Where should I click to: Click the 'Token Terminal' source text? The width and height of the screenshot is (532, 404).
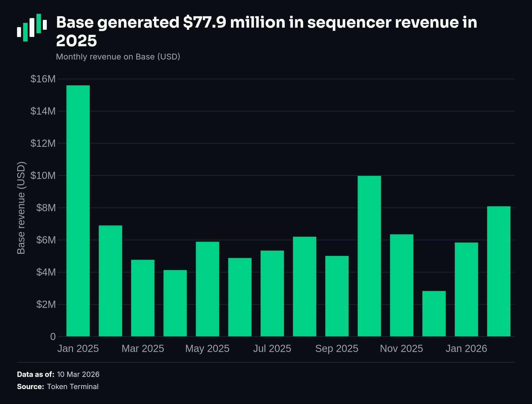[x=73, y=386]
